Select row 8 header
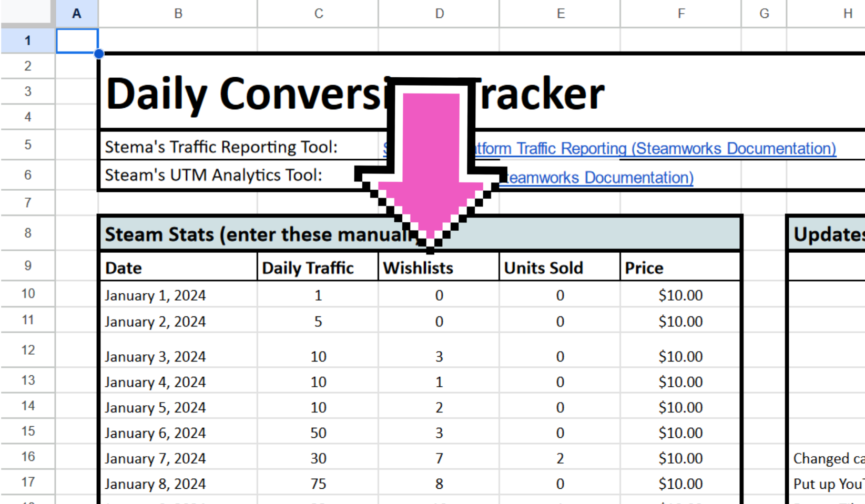Screen dimensions: 865x504 click(x=28, y=233)
